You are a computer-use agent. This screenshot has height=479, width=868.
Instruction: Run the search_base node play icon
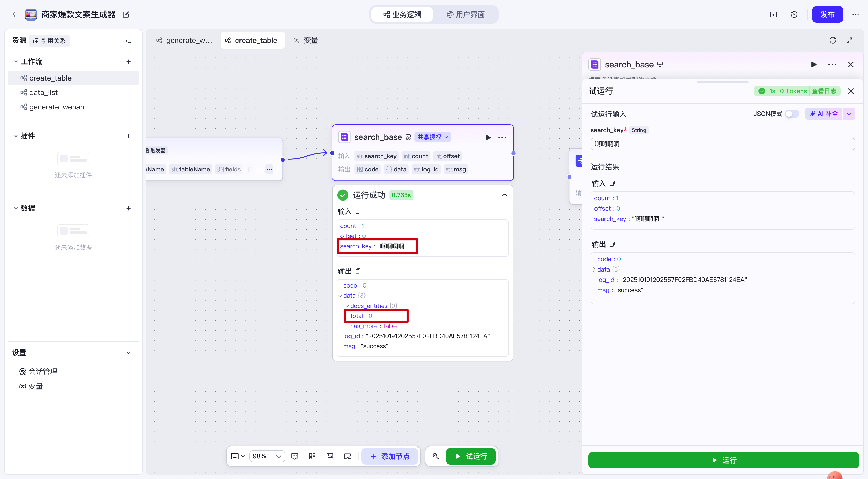(x=487, y=137)
